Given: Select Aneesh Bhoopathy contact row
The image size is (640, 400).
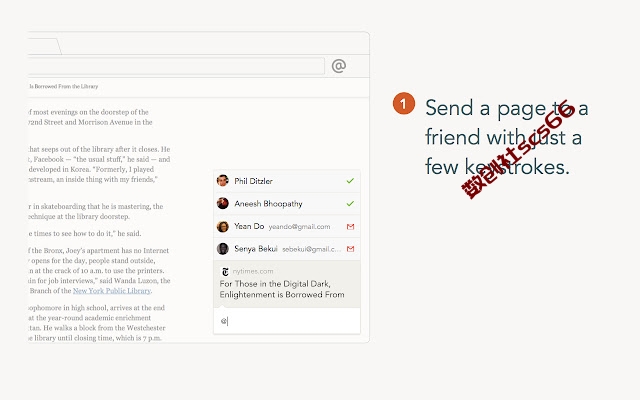Looking at the screenshot, I should click(287, 204).
